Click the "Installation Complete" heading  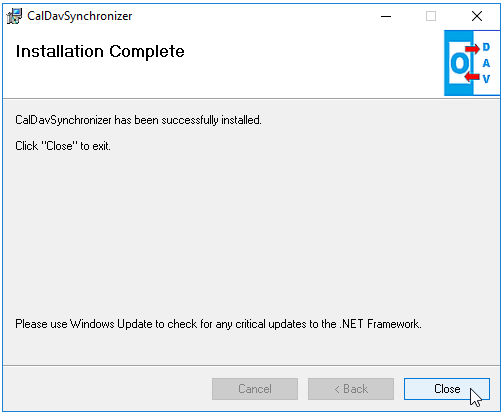(100, 51)
